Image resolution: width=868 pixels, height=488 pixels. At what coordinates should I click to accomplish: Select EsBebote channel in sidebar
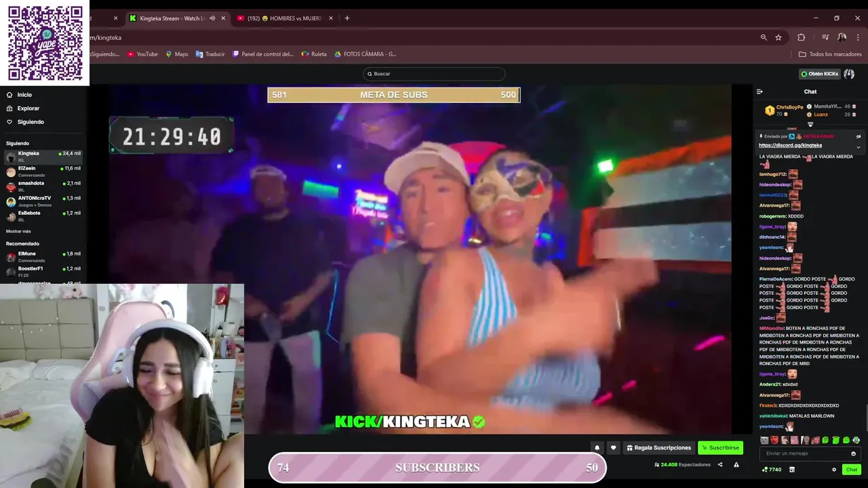pyautogui.click(x=43, y=216)
